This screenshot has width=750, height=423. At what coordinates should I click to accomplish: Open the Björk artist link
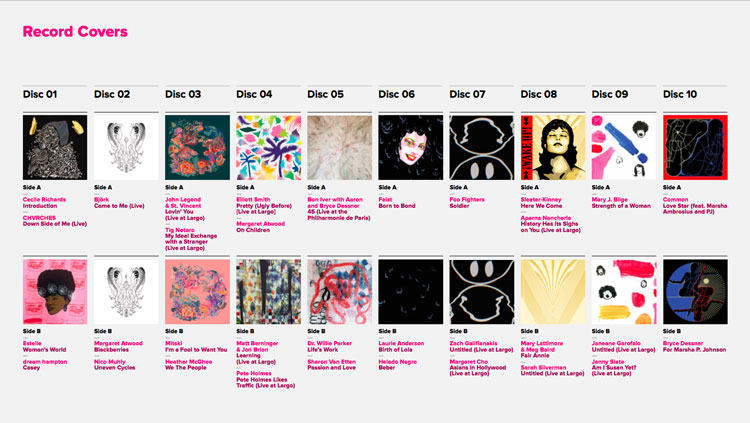[101, 200]
